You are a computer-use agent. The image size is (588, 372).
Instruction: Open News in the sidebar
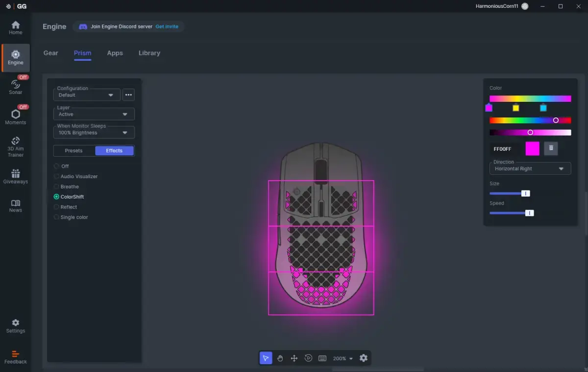[15, 206]
